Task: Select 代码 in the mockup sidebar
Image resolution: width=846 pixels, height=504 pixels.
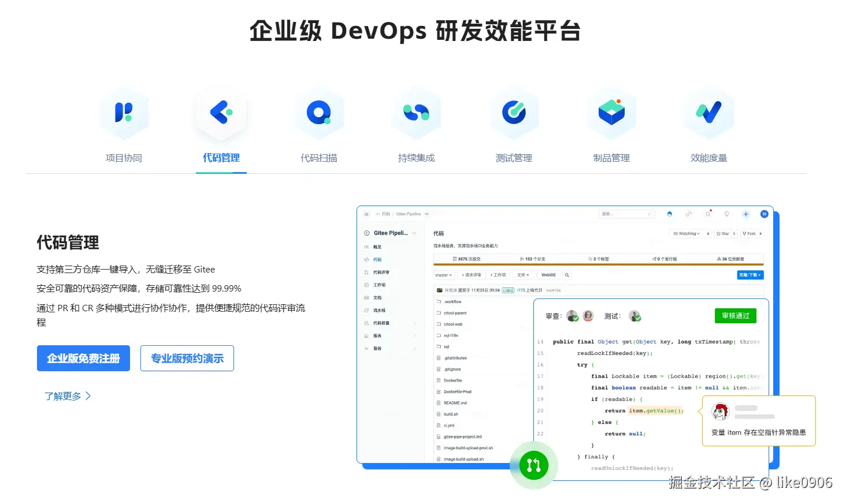Action: coord(377,260)
